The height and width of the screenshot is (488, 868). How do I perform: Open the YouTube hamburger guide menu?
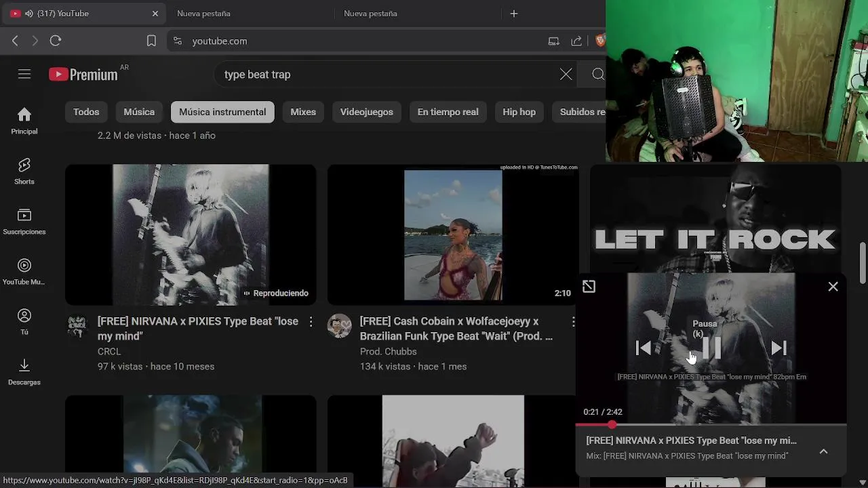tap(24, 75)
